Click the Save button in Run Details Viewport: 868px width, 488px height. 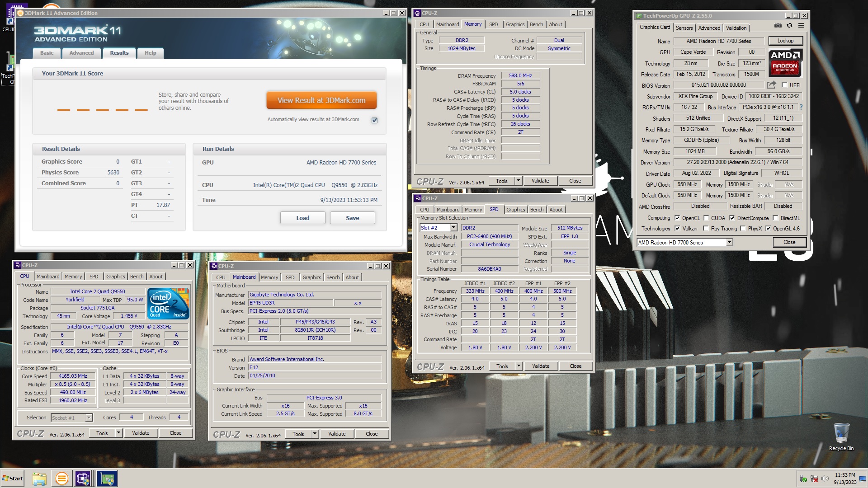point(352,218)
